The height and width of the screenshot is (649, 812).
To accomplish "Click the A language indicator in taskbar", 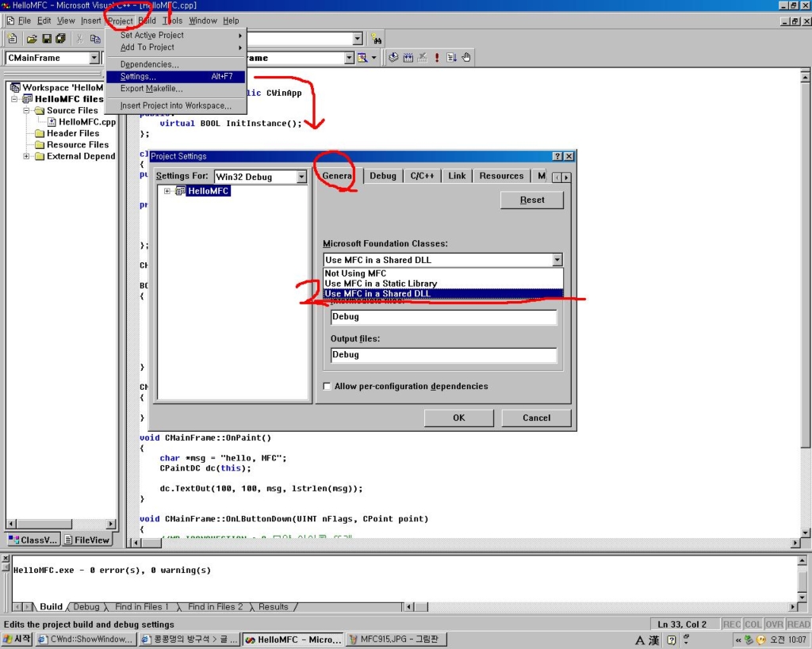I will [640, 640].
